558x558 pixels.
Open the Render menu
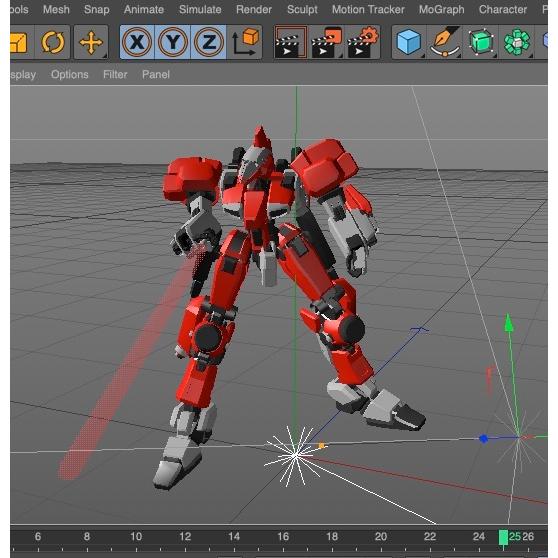[x=254, y=10]
